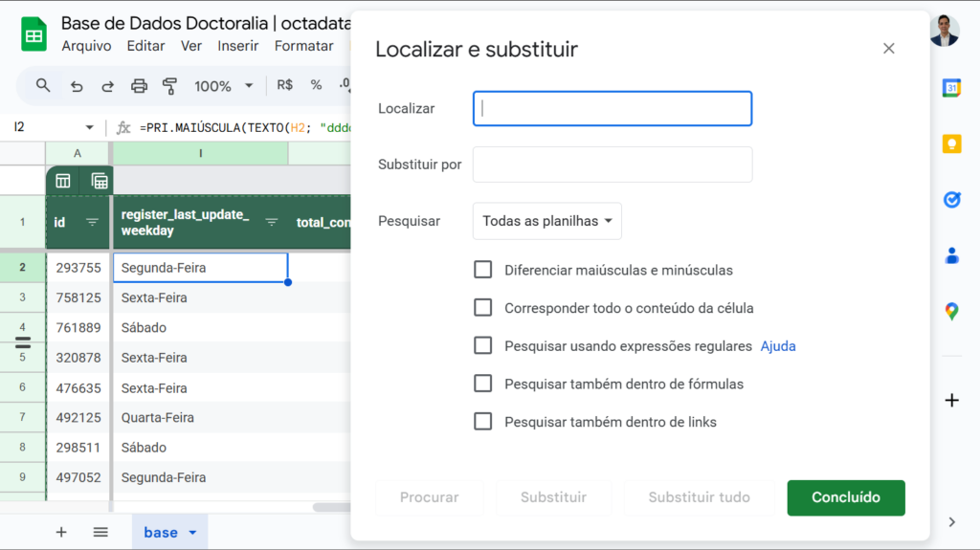The image size is (980, 550).
Task: Collapse the side panel chevron
Action: pyautogui.click(x=951, y=522)
